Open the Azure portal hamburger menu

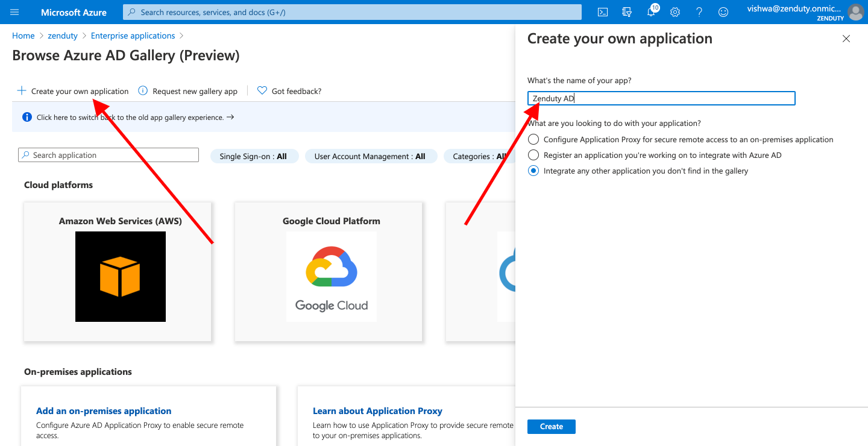click(x=14, y=12)
